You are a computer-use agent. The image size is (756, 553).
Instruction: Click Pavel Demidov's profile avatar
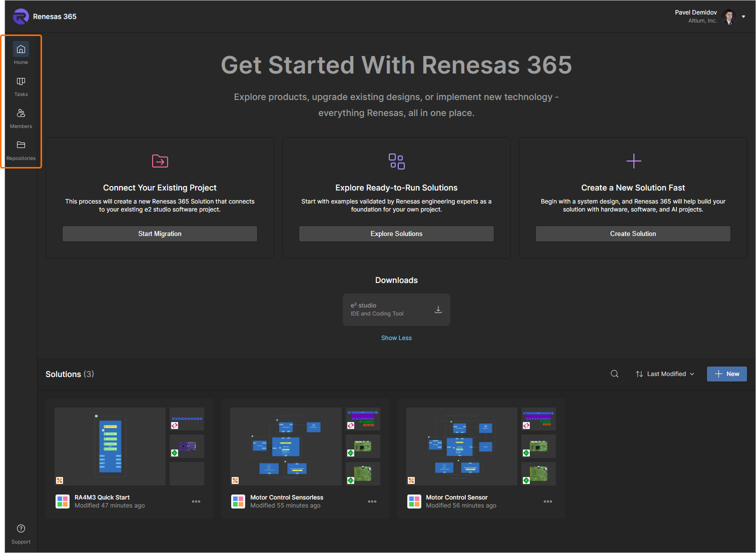pos(729,16)
